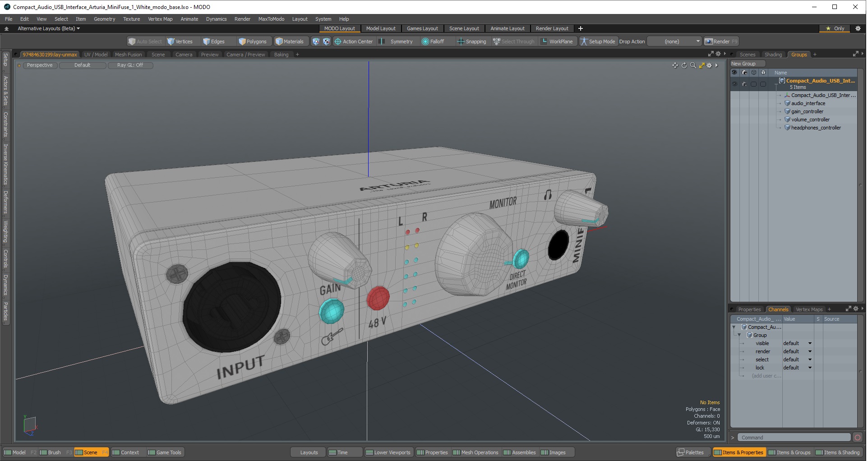
Task: Open the MaxToModo menu
Action: tap(271, 19)
